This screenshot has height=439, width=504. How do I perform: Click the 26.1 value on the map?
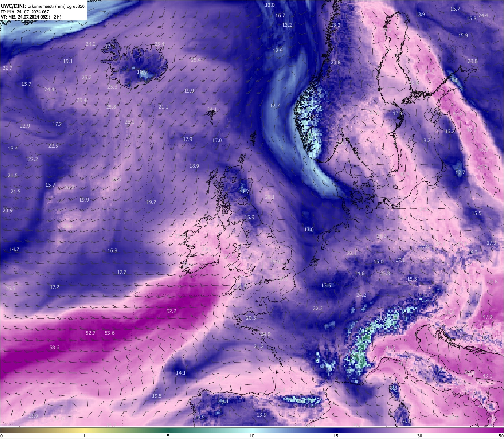click(x=130, y=122)
